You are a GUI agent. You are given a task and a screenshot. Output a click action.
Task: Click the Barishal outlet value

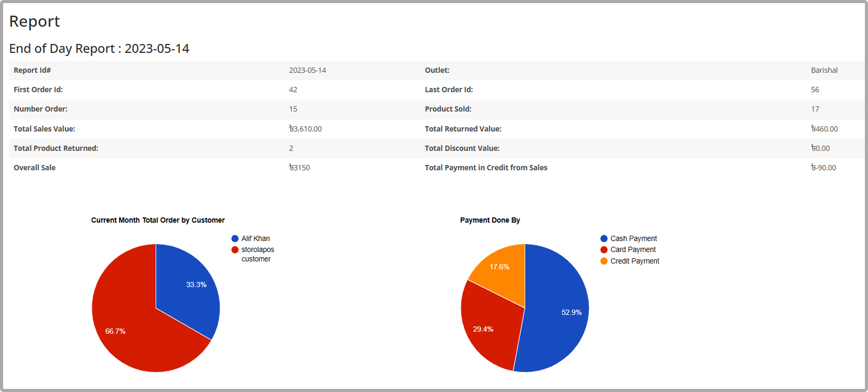point(824,70)
